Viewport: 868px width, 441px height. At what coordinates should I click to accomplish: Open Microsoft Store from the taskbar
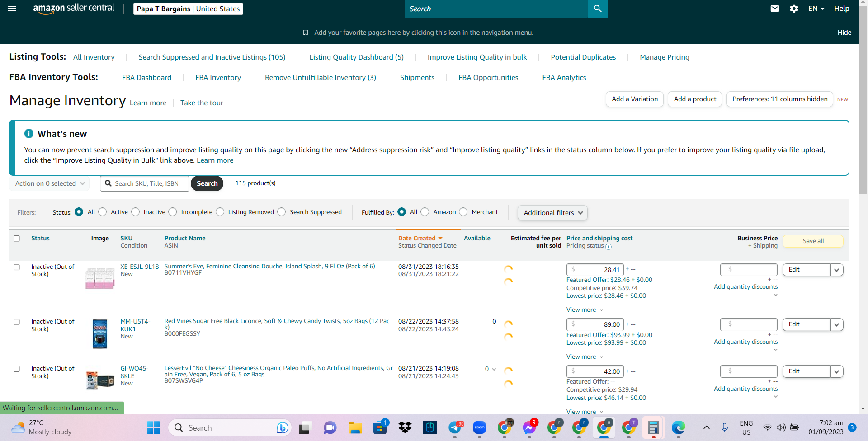point(380,427)
